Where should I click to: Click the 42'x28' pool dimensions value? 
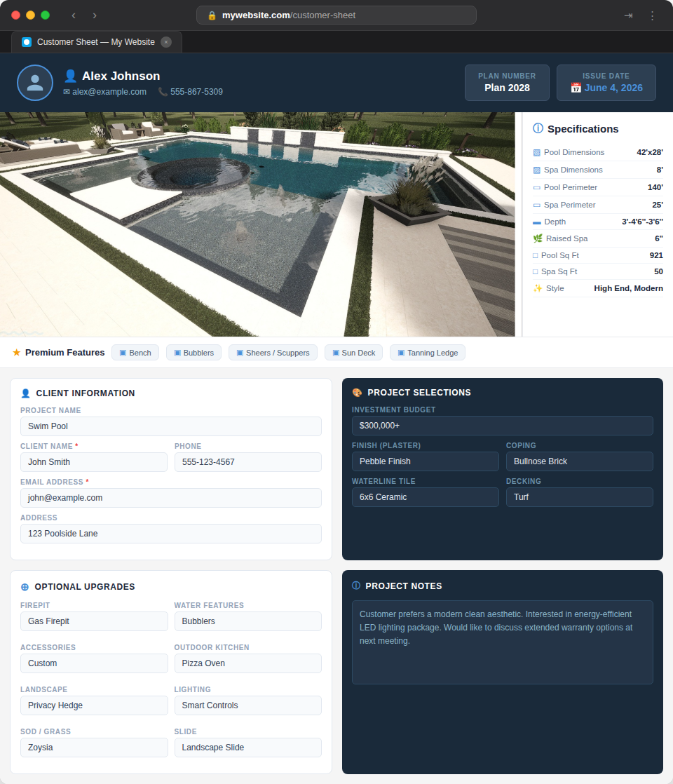click(x=649, y=152)
